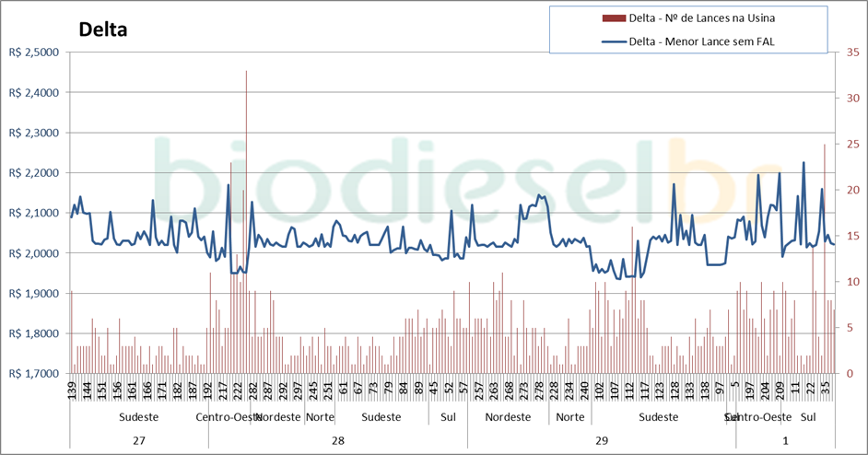Click the R$ 2,5000 left axis label
Screen dimensions: 868x455
(x=33, y=52)
